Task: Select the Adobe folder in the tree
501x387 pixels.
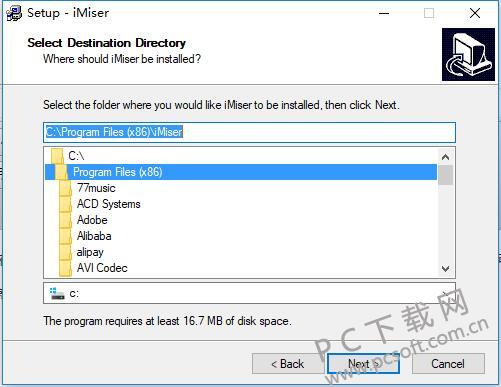Action: pyautogui.click(x=92, y=220)
